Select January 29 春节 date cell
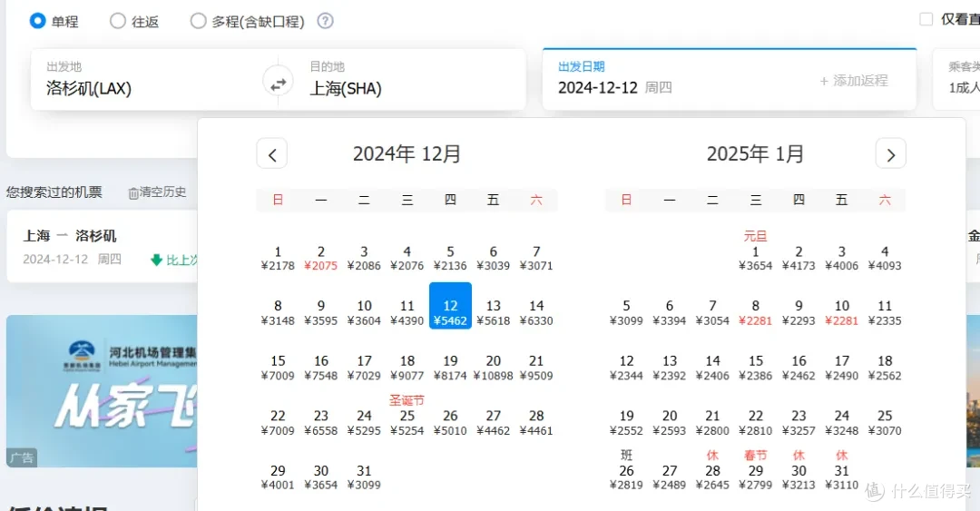980x511 pixels. pyautogui.click(x=755, y=472)
